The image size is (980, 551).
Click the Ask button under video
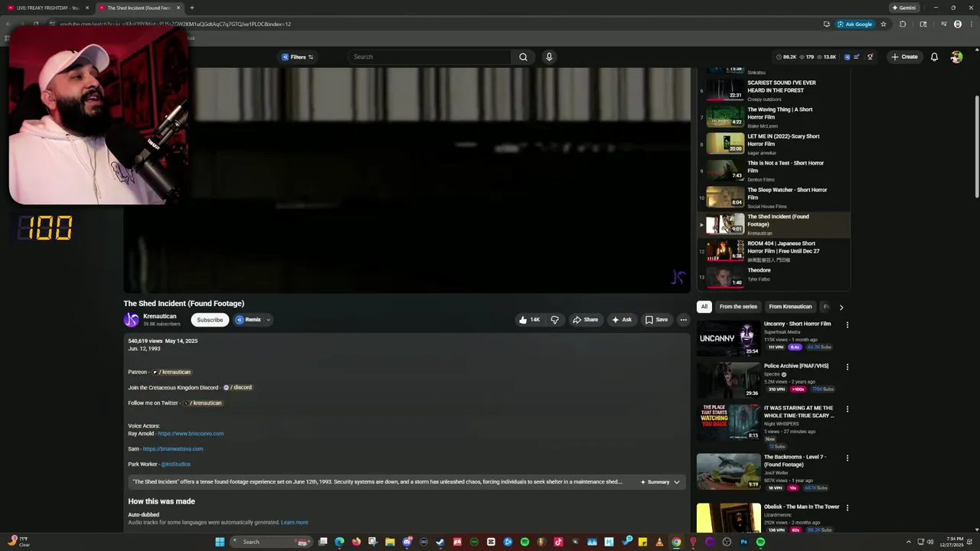[622, 320]
